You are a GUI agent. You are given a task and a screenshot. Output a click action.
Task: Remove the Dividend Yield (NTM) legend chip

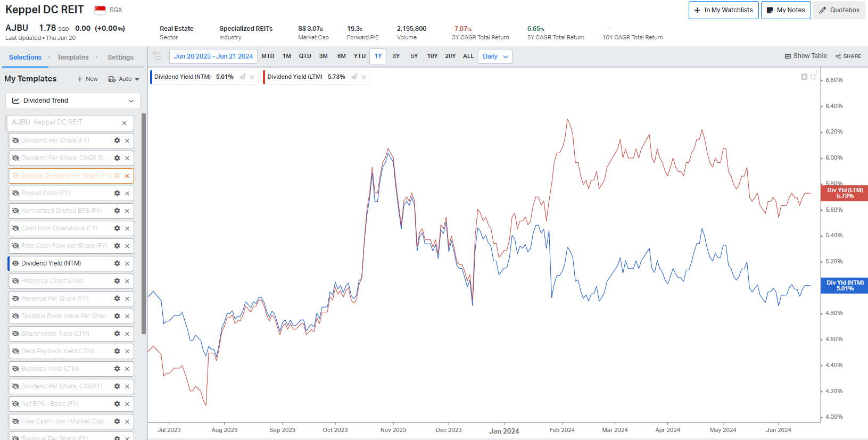(x=252, y=77)
